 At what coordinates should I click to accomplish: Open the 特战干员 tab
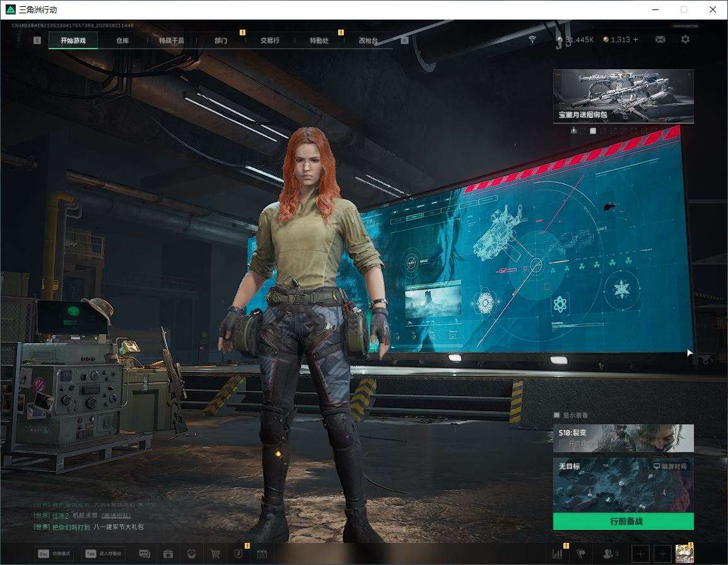pyautogui.click(x=172, y=40)
